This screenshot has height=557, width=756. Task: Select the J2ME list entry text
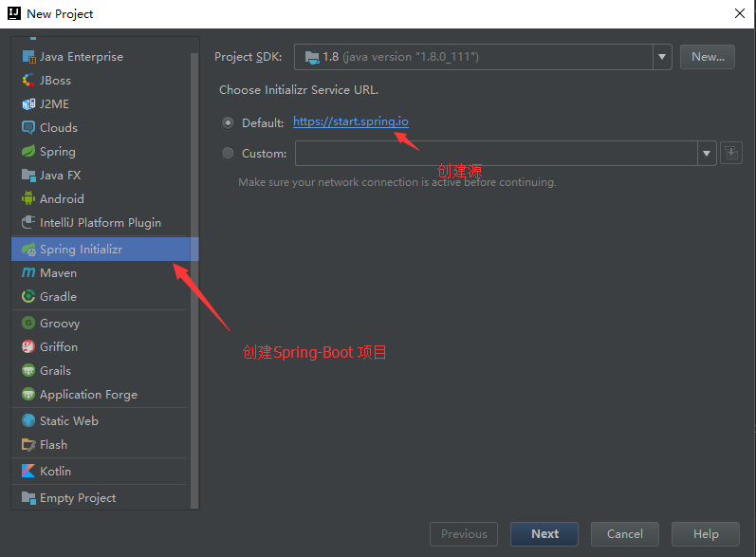54,103
